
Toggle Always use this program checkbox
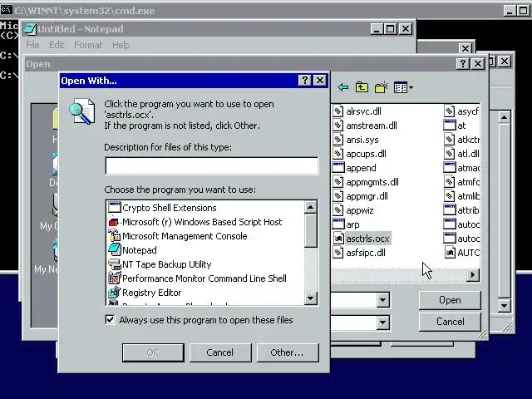pos(110,319)
